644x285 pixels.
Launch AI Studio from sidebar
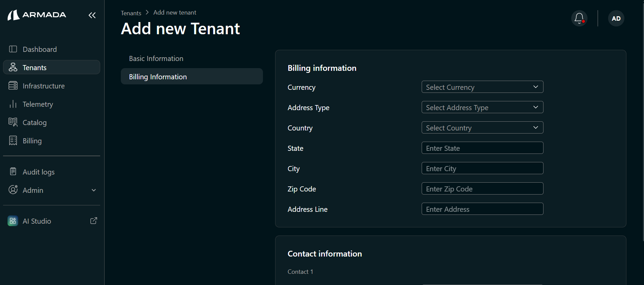point(51,221)
